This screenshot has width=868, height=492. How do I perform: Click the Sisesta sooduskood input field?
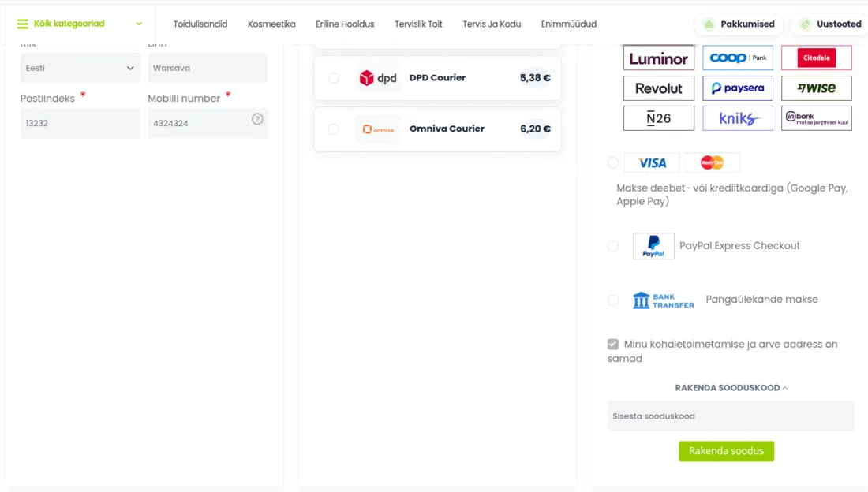pyautogui.click(x=731, y=416)
